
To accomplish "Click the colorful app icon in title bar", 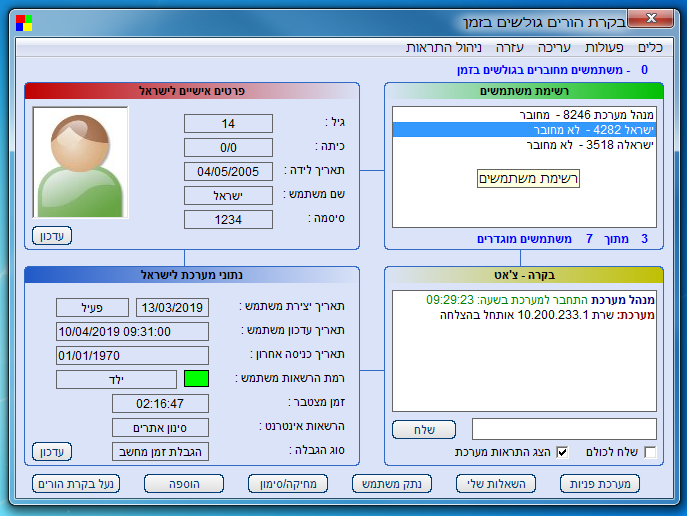I will pos(23,22).
